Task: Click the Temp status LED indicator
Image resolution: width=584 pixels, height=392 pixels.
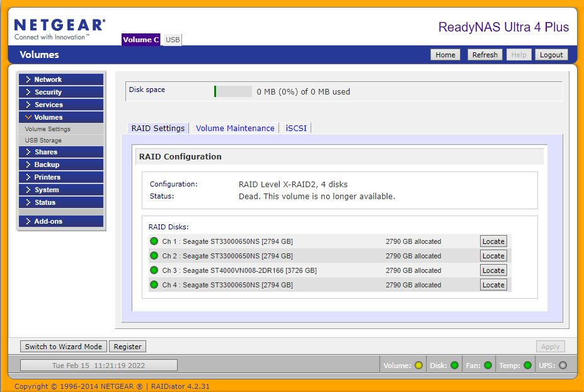Action: click(527, 365)
